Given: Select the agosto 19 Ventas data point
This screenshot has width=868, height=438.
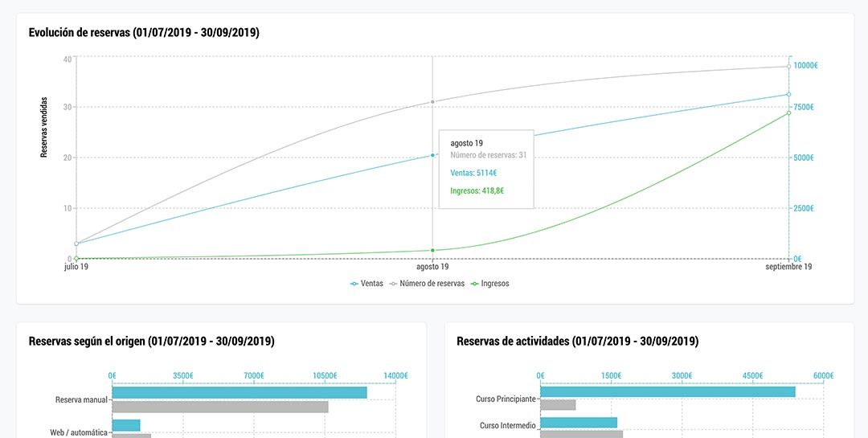Looking at the screenshot, I should click(x=432, y=155).
